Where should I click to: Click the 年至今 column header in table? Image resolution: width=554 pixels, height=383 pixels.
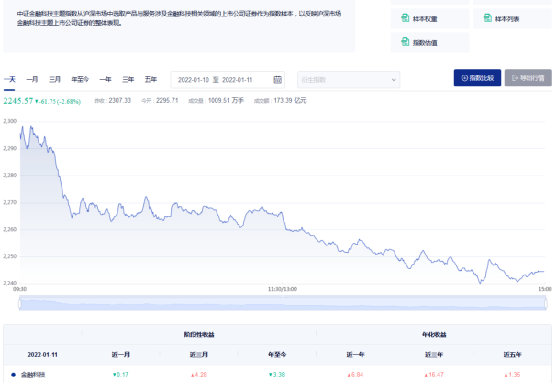point(277,354)
